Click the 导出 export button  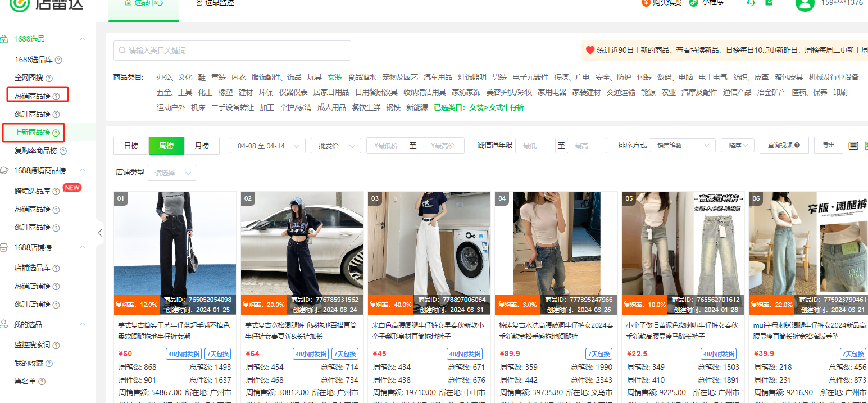click(828, 145)
